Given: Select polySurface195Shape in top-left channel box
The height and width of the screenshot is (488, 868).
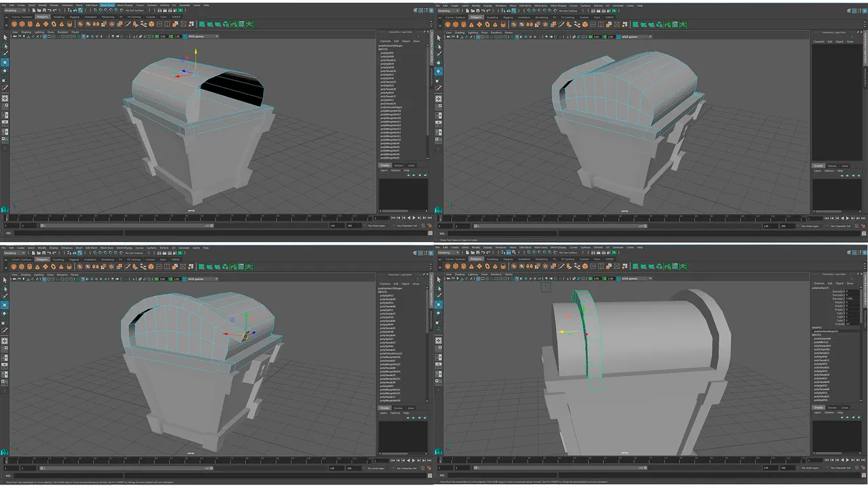Looking at the screenshot, I should coord(391,46).
